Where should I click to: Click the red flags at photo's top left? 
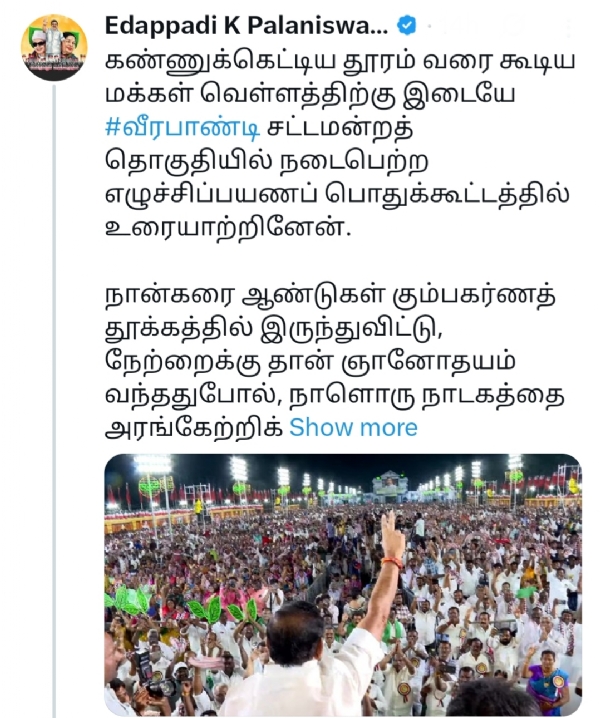(118, 496)
